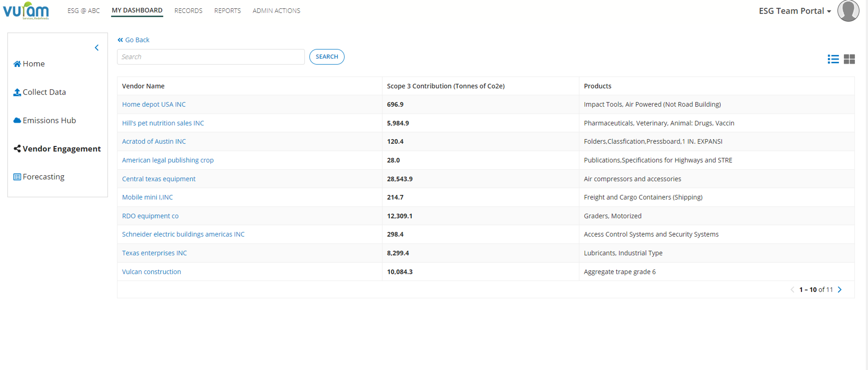Click the Aggregate trape grade 6 cell
868x370 pixels.
pyautogui.click(x=620, y=272)
